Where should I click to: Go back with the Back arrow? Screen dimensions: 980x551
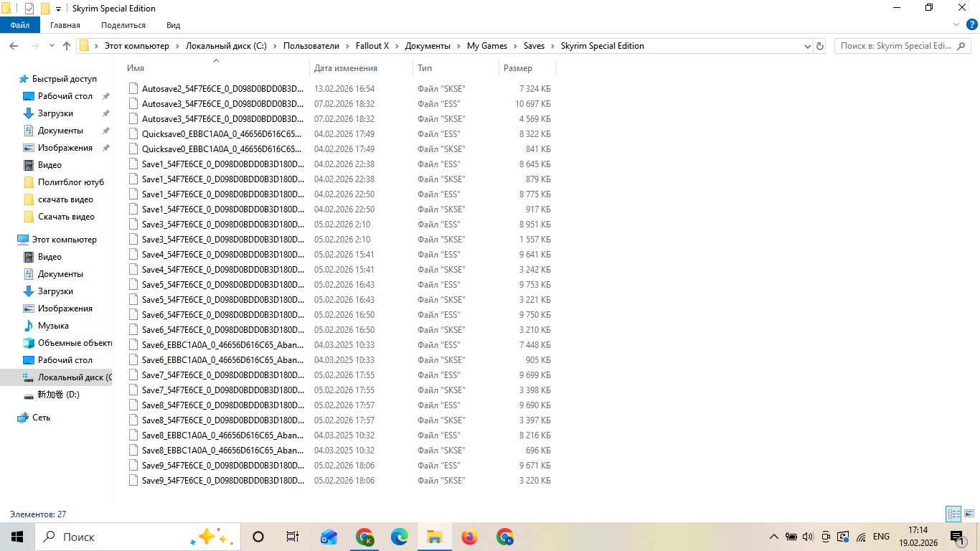pos(13,46)
